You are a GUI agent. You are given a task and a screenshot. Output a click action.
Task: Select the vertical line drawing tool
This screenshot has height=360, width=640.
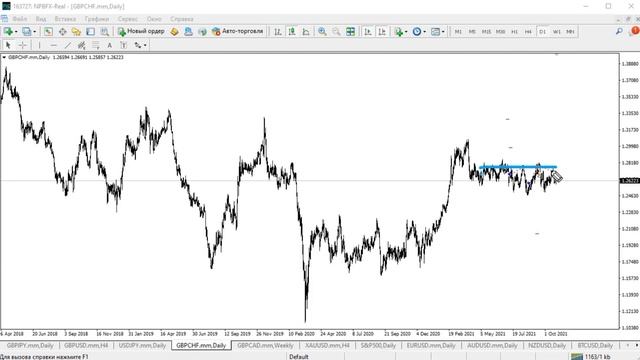(x=39, y=45)
